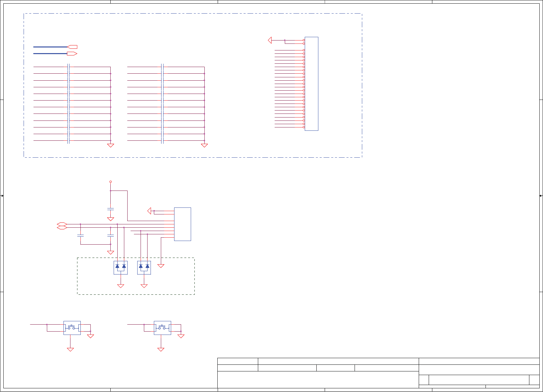
Task: Select ground directly below left pushbutton
Action: 70,350
